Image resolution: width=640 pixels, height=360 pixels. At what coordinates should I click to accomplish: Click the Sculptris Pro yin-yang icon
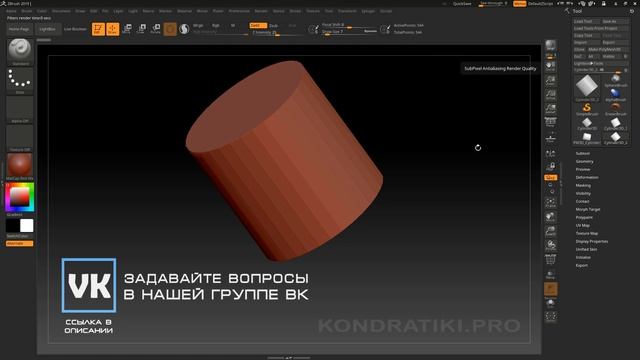click(x=184, y=29)
